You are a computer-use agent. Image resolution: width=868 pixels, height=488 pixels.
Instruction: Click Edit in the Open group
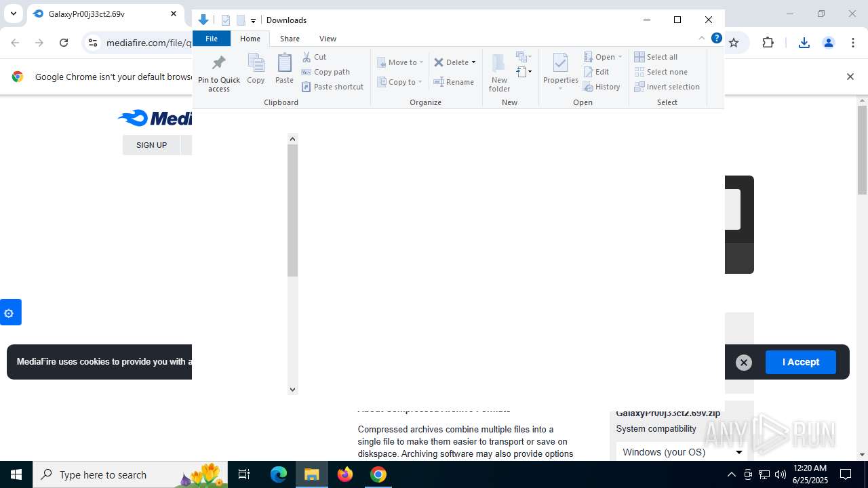pos(597,72)
